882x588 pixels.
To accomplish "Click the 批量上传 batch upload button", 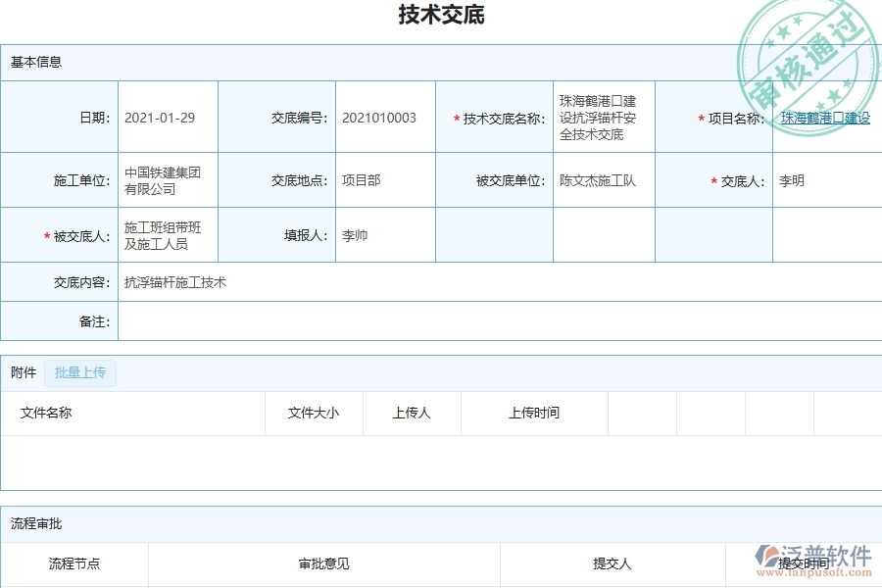I will point(81,373).
